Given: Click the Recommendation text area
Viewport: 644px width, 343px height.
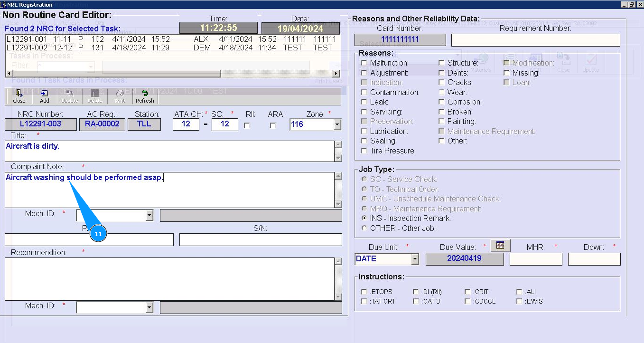Looking at the screenshot, I should [x=170, y=279].
